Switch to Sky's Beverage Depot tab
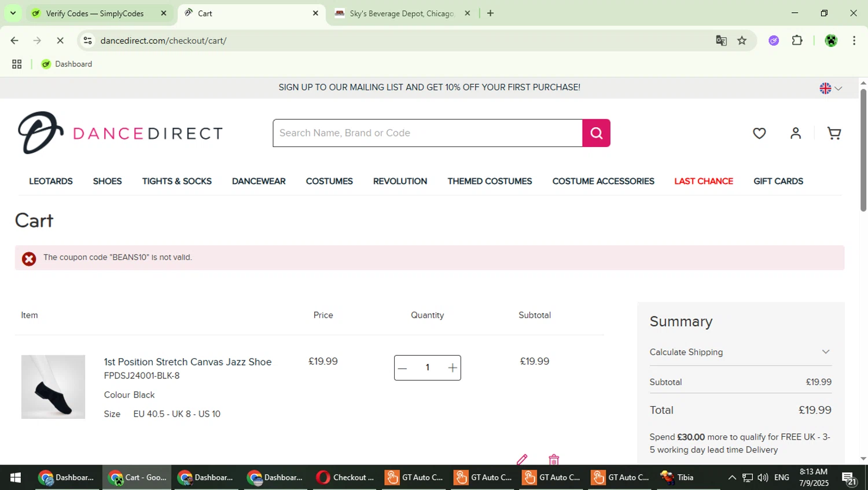 [402, 13]
